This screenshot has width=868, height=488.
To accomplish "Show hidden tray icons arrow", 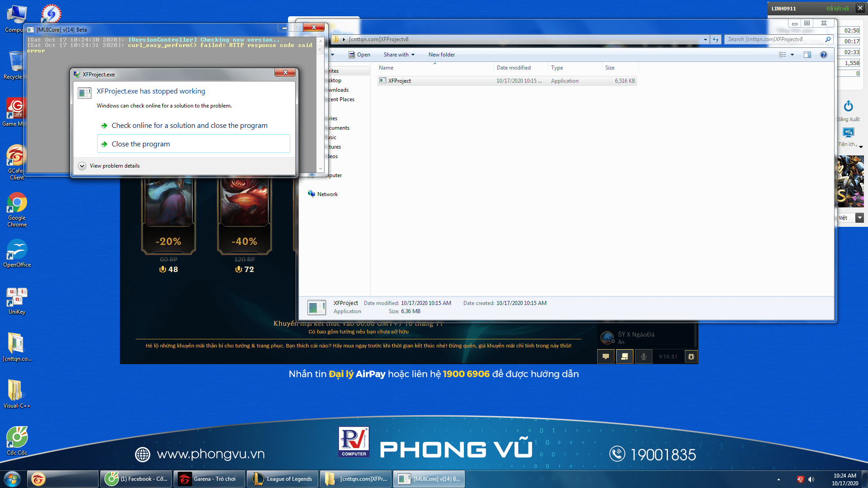I will 778,479.
